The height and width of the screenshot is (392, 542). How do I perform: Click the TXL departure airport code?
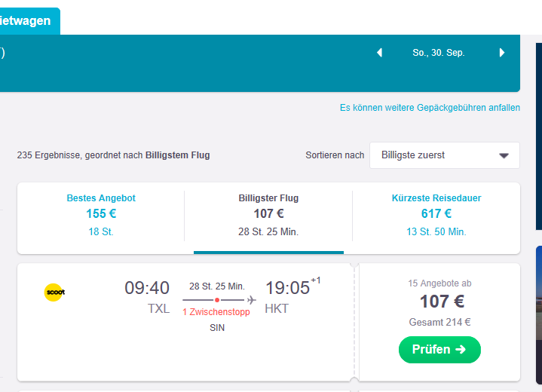pyautogui.click(x=158, y=308)
